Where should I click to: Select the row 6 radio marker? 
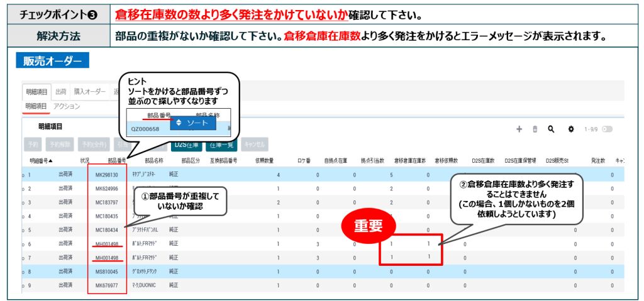(23, 243)
